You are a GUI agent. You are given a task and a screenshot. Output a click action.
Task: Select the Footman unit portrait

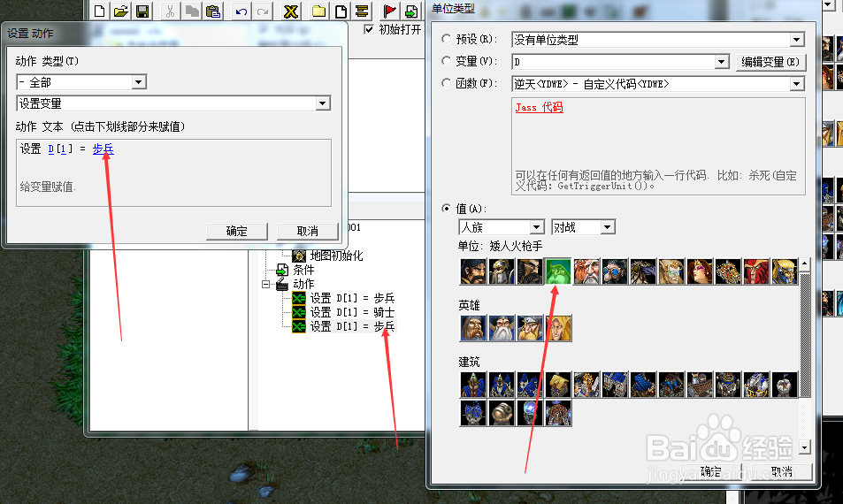click(x=502, y=271)
